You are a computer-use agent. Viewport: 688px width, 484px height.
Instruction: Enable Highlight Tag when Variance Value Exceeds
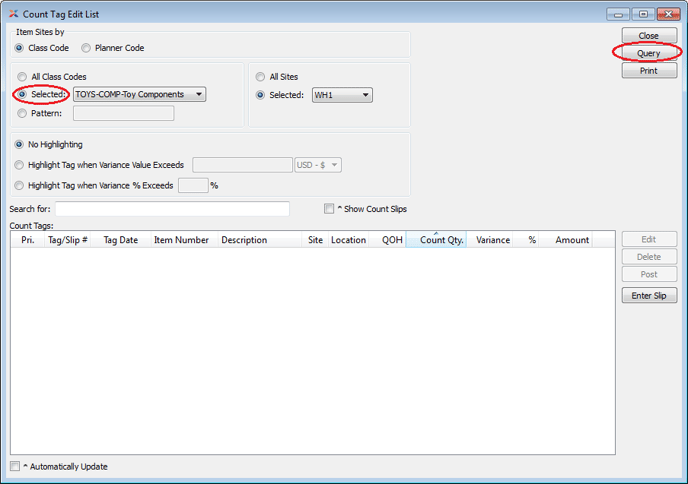pos(21,165)
